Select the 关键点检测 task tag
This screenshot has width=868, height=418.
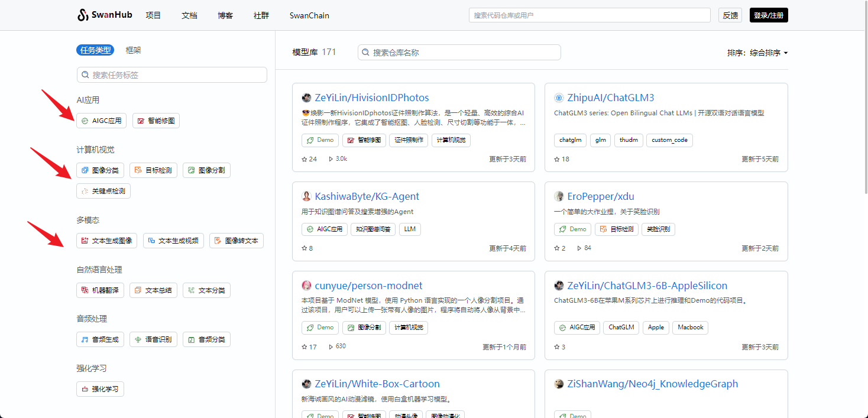[103, 191]
